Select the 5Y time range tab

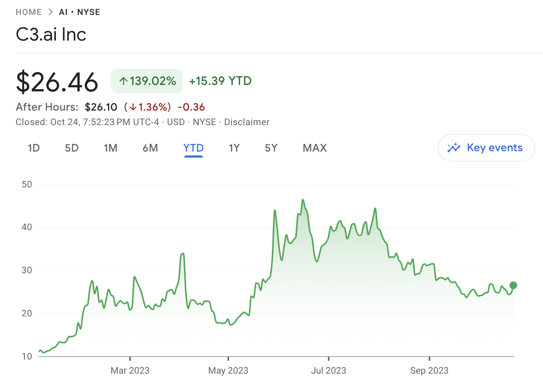pos(271,148)
